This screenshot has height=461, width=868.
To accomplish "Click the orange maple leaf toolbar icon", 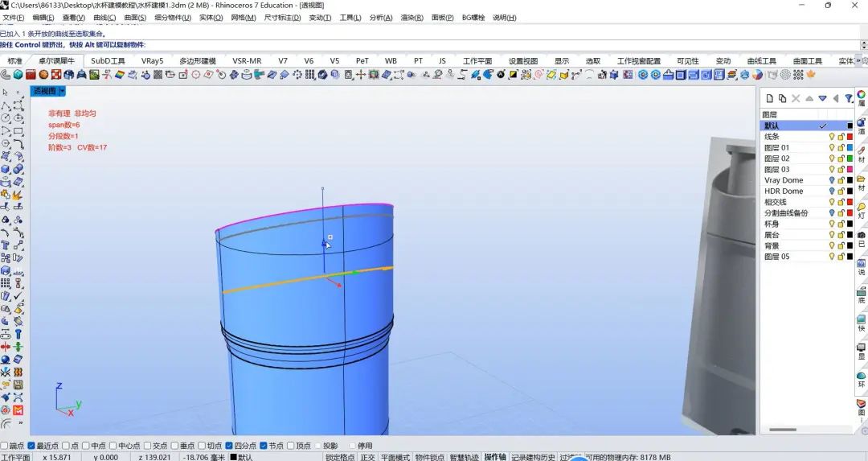I will 811,74.
